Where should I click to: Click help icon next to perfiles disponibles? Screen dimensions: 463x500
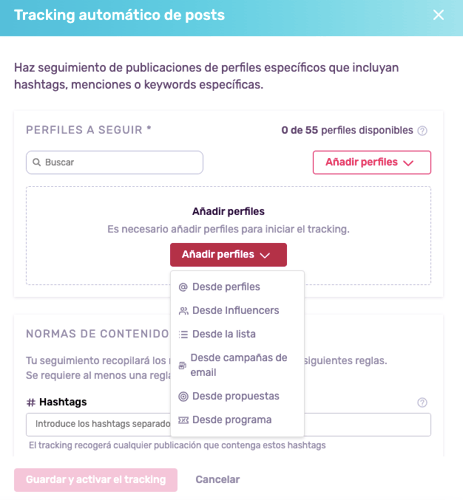point(422,131)
